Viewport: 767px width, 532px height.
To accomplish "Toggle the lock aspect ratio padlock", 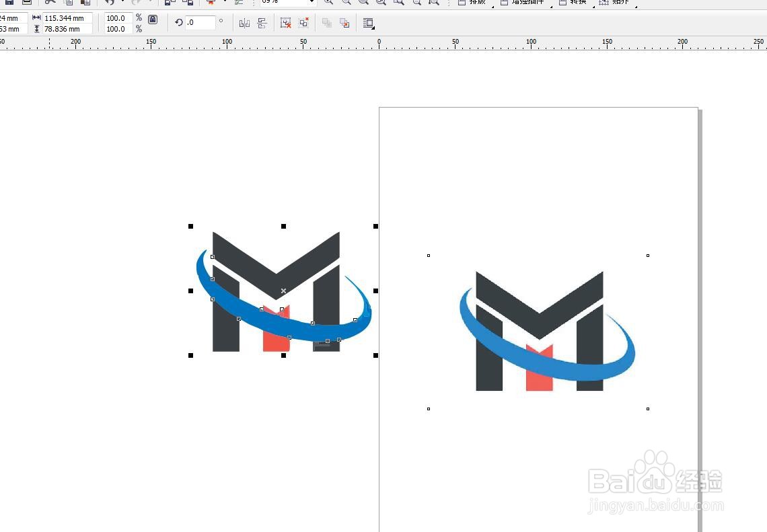I will pos(153,20).
